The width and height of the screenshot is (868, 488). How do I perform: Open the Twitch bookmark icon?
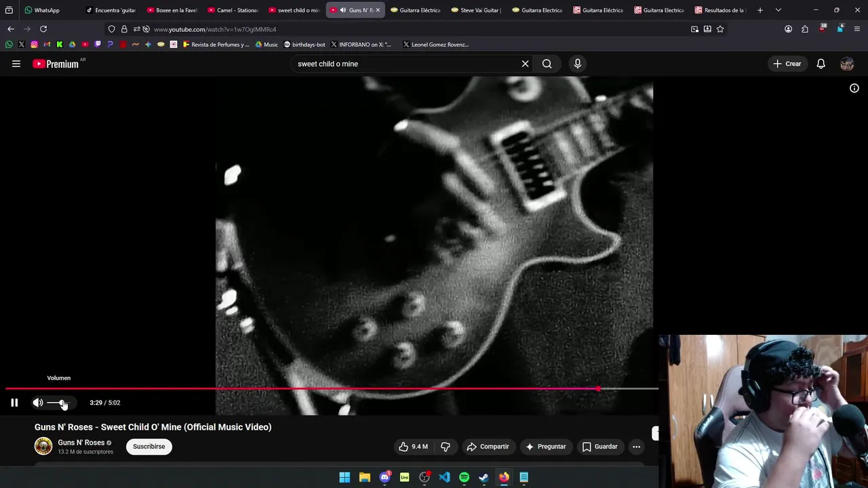click(98, 45)
